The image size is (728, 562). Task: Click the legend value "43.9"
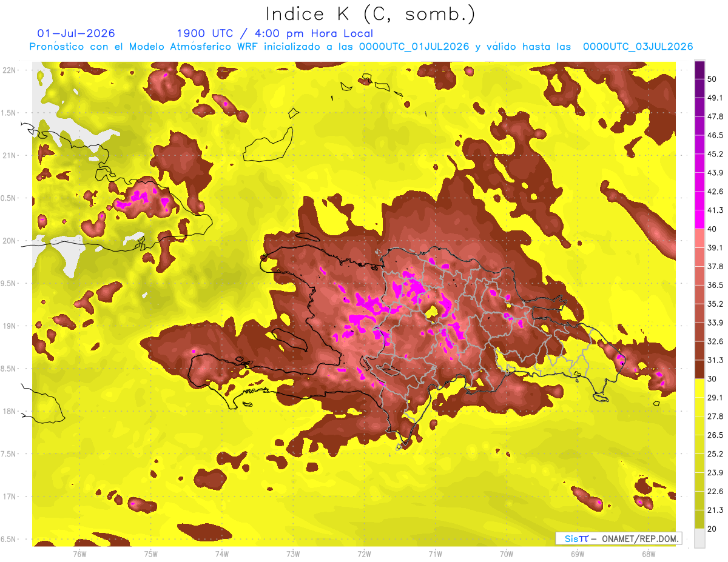coord(715,173)
